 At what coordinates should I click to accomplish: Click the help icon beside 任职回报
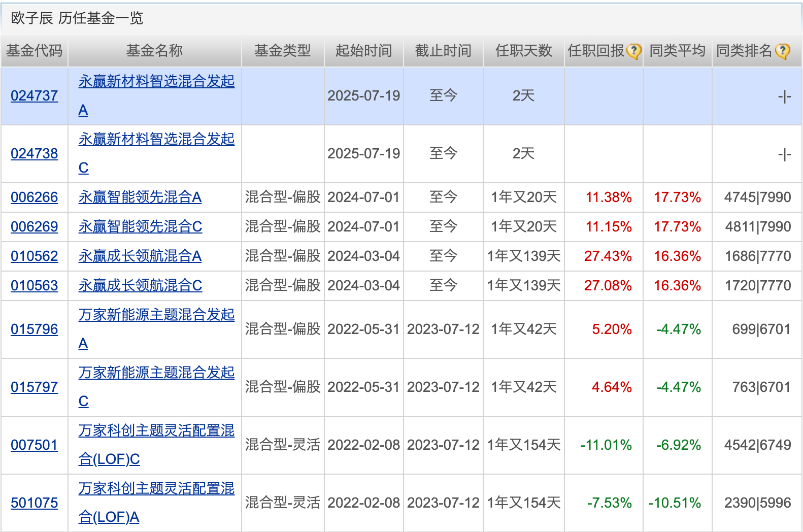pyautogui.click(x=633, y=51)
